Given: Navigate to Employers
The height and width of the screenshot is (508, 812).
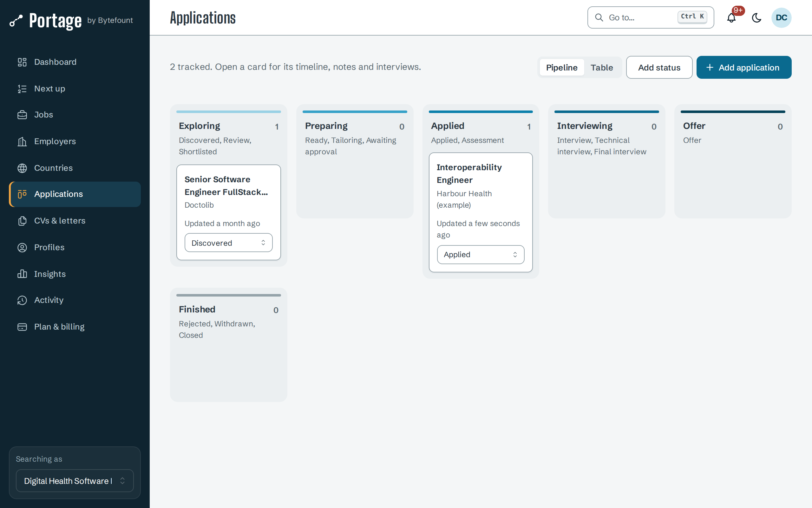Looking at the screenshot, I should pyautogui.click(x=75, y=142).
